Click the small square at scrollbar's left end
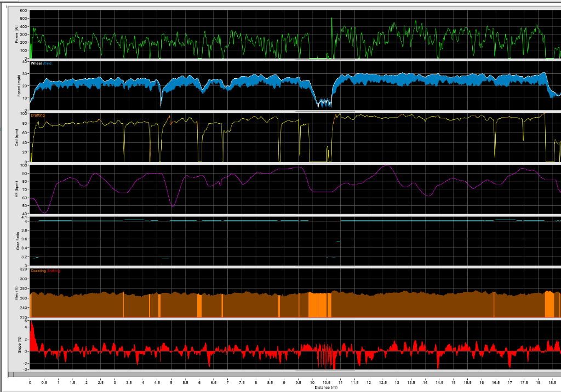Screen dimensions: 561x392 [x=10, y=374]
